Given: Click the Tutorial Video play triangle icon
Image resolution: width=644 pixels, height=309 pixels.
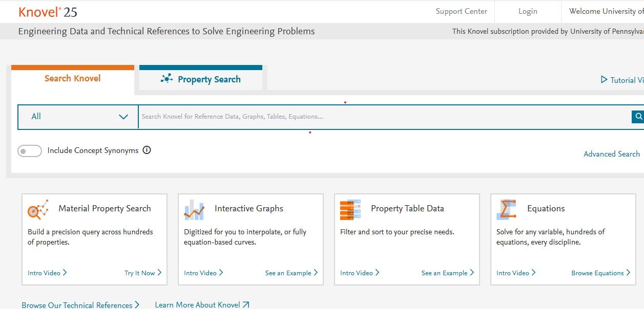Looking at the screenshot, I should pyautogui.click(x=605, y=80).
